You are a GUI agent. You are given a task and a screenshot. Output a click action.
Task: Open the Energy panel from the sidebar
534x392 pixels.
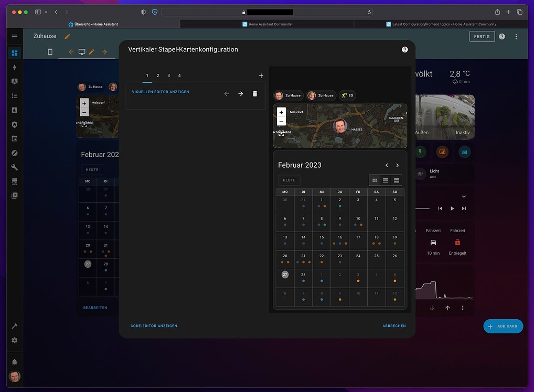pos(14,67)
